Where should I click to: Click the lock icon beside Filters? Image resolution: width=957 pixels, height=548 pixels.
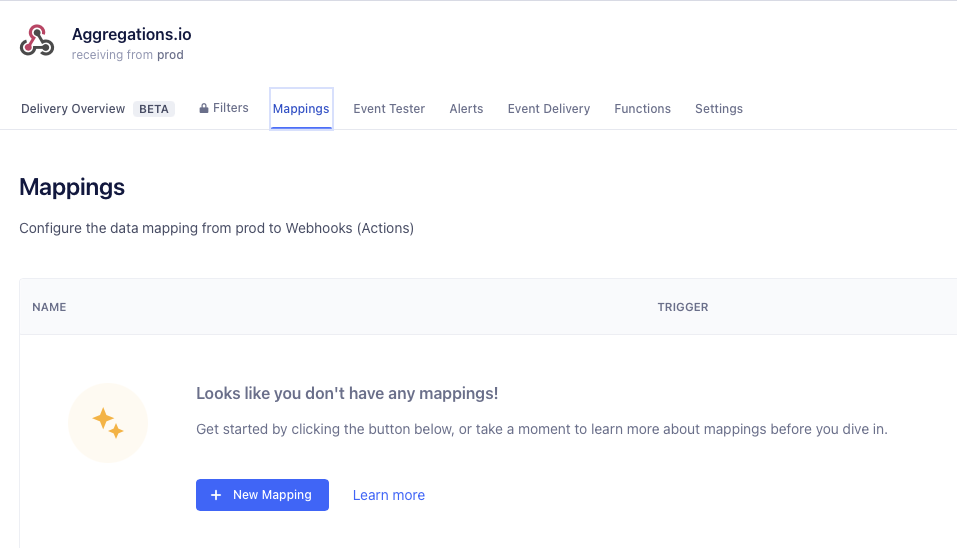(204, 108)
